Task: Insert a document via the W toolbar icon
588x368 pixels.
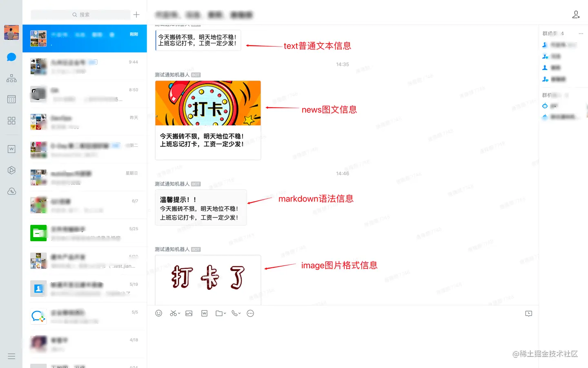Action: [x=205, y=313]
